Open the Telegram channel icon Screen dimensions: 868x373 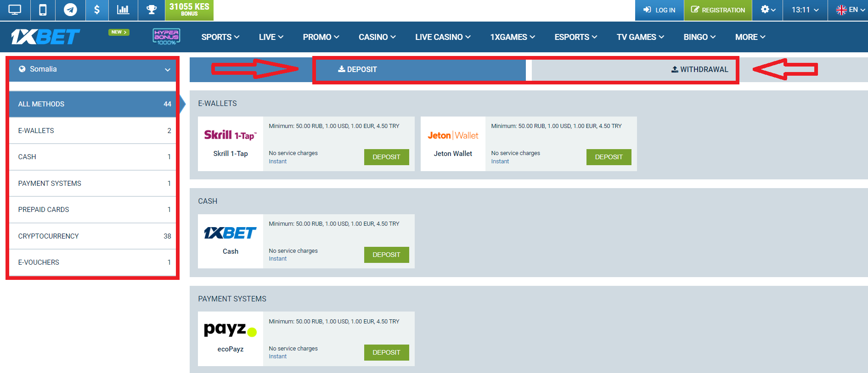coord(70,10)
